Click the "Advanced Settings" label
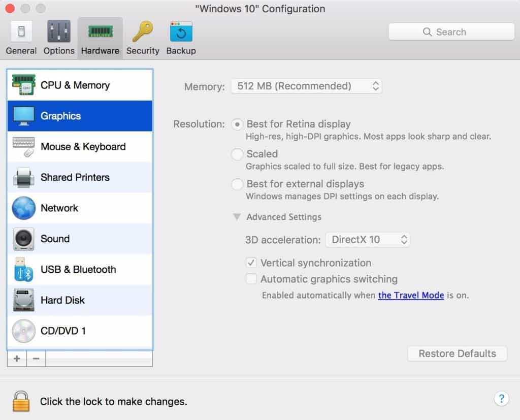Screen dimensions: 520x420 (284, 217)
